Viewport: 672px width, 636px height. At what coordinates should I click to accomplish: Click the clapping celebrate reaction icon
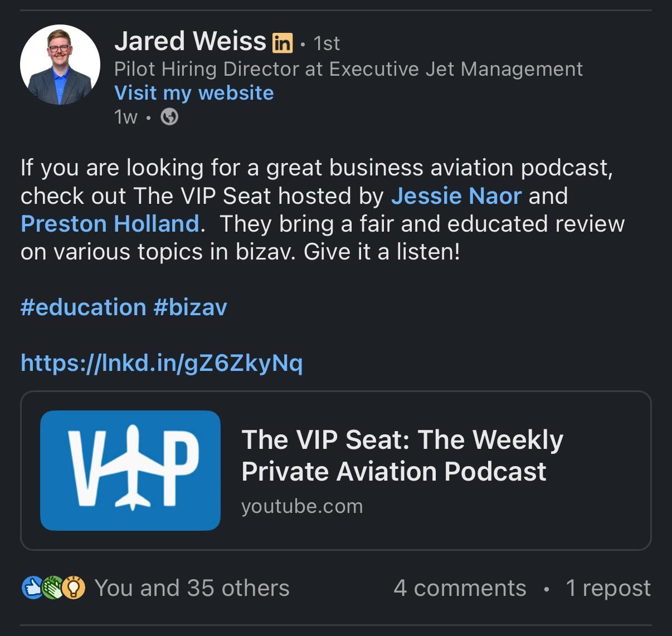pyautogui.click(x=52, y=588)
